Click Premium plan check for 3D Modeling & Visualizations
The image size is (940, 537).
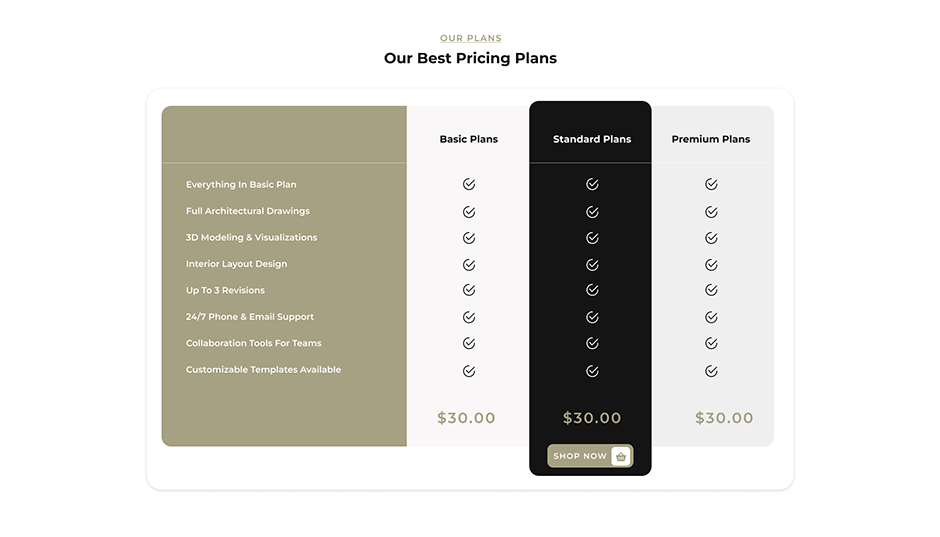711,238
